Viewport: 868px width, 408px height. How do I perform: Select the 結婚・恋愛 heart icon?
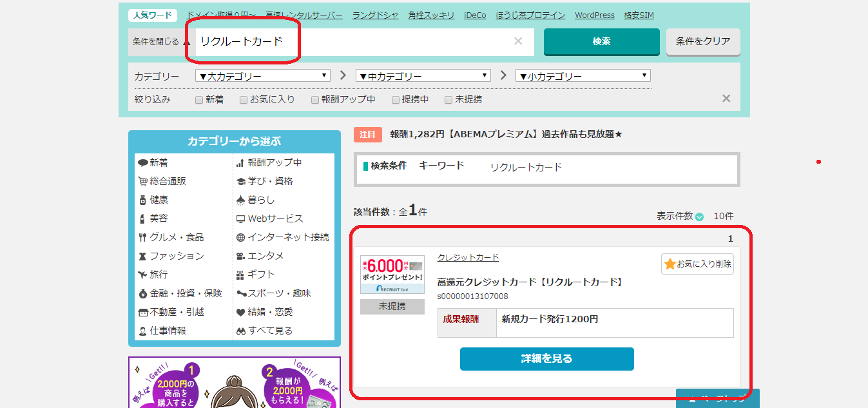[x=240, y=313]
